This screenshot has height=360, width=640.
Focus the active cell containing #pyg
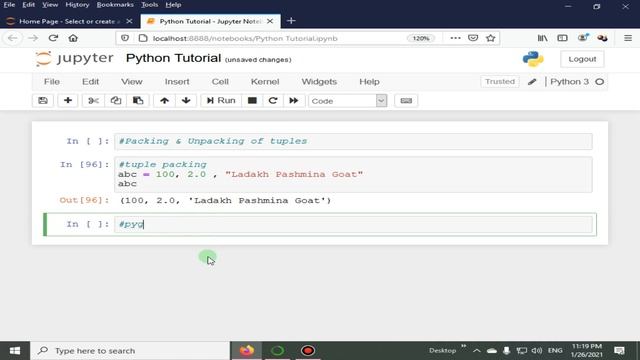point(353,224)
